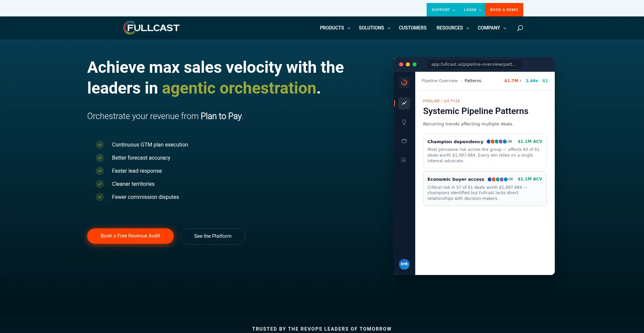
Task: Click 'Orchestrate your revenue from Plan to Pay' text
Action: click(165, 116)
